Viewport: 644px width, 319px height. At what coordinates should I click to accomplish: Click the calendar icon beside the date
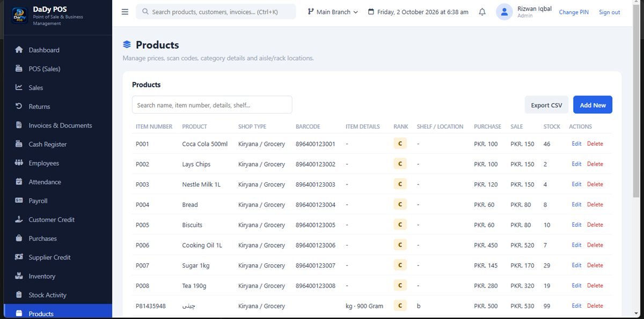pos(371,12)
